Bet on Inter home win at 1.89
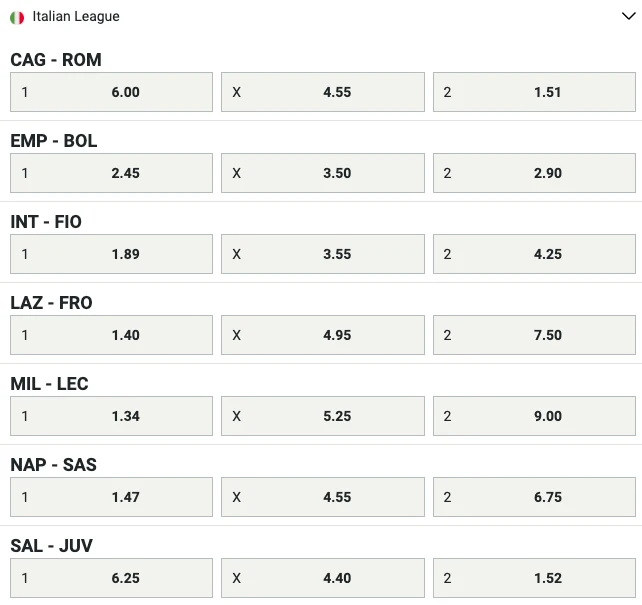This screenshot has height=605, width=642. click(x=111, y=254)
